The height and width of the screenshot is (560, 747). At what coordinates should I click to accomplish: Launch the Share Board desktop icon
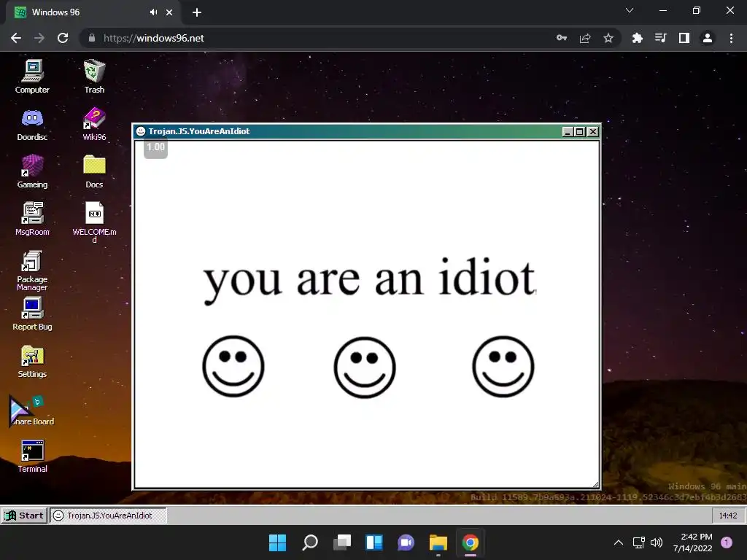[32, 411]
